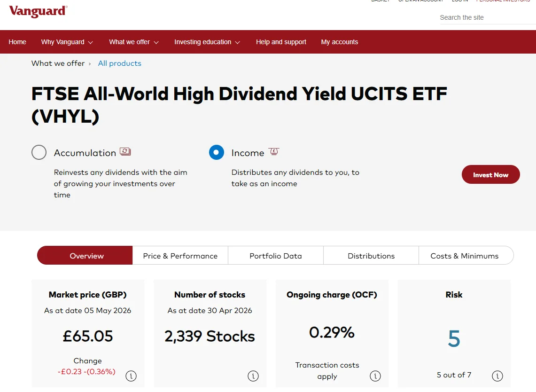
Task: Click the Change label under market price
Action: click(x=87, y=361)
